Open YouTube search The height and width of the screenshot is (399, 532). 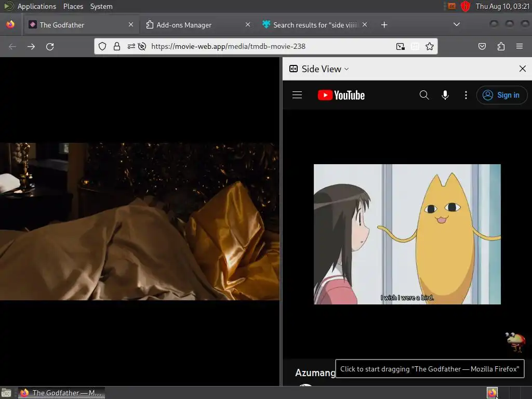(424, 95)
